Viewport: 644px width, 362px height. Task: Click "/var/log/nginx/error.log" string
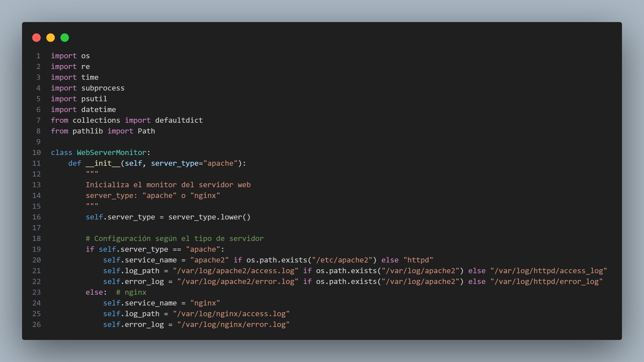click(233, 325)
